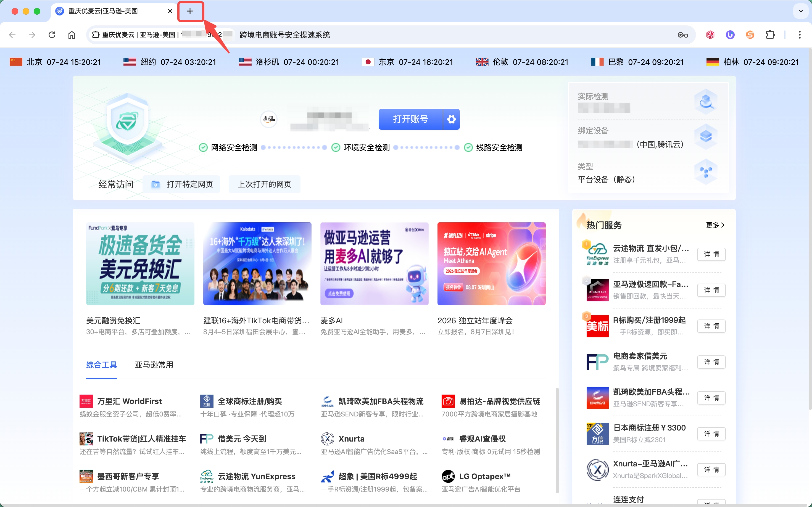Reload the current page
This screenshot has height=507, width=812.
pyautogui.click(x=52, y=35)
